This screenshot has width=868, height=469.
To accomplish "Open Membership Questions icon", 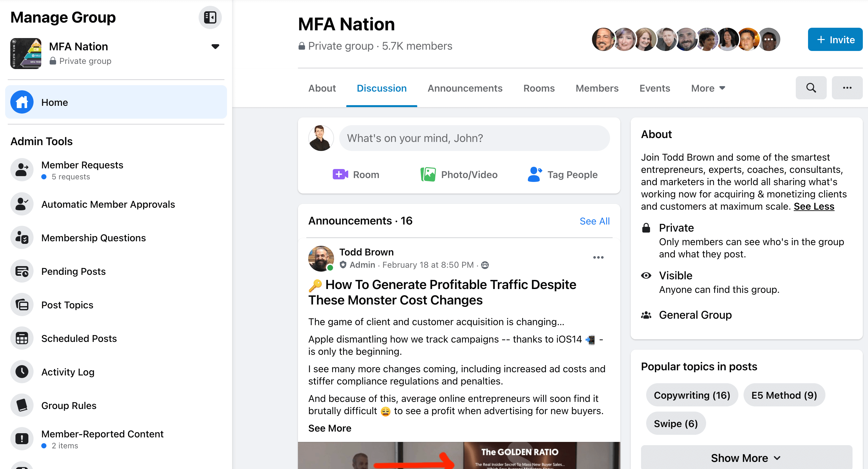I will [x=22, y=238].
